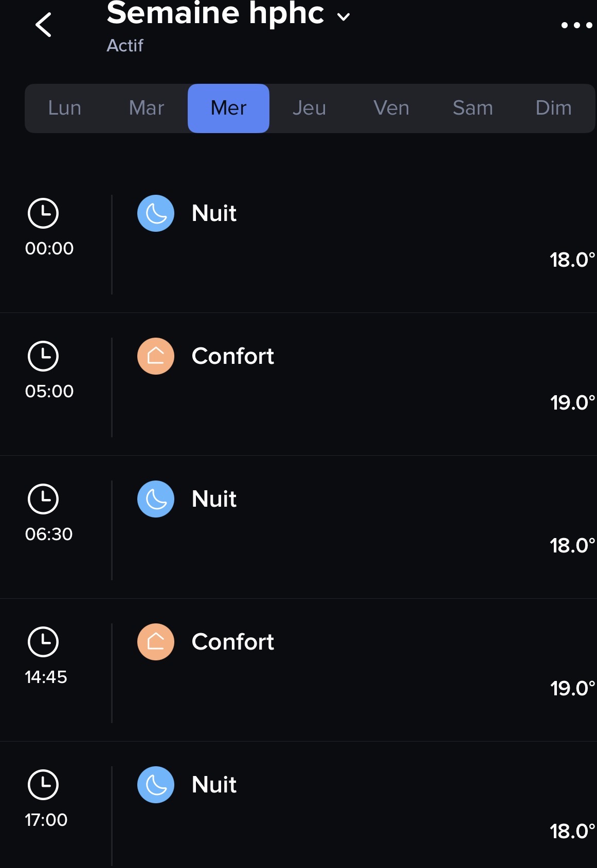
Task: Tap the back arrow icon
Action: [x=44, y=25]
